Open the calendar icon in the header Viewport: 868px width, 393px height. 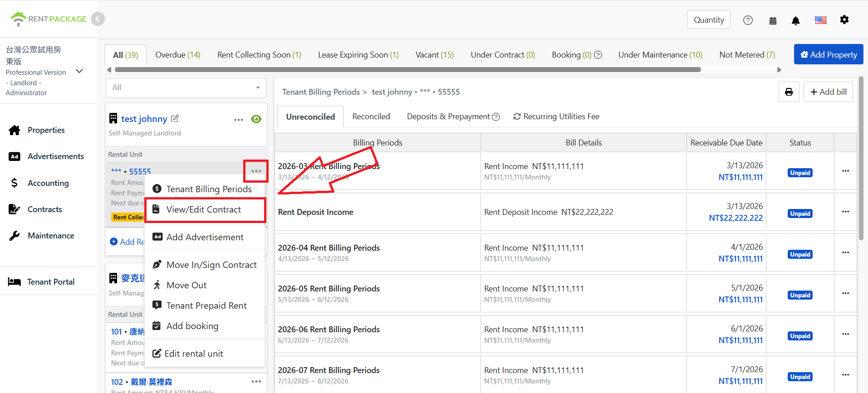coord(773,20)
